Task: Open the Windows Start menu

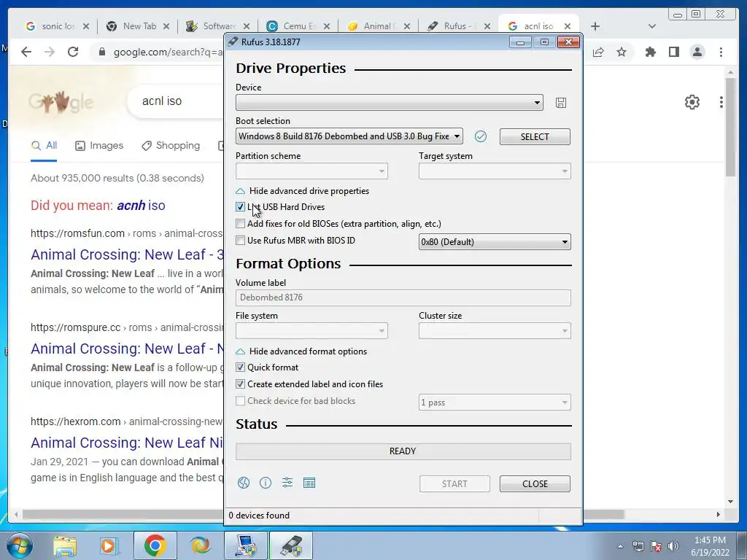Action: [x=18, y=545]
